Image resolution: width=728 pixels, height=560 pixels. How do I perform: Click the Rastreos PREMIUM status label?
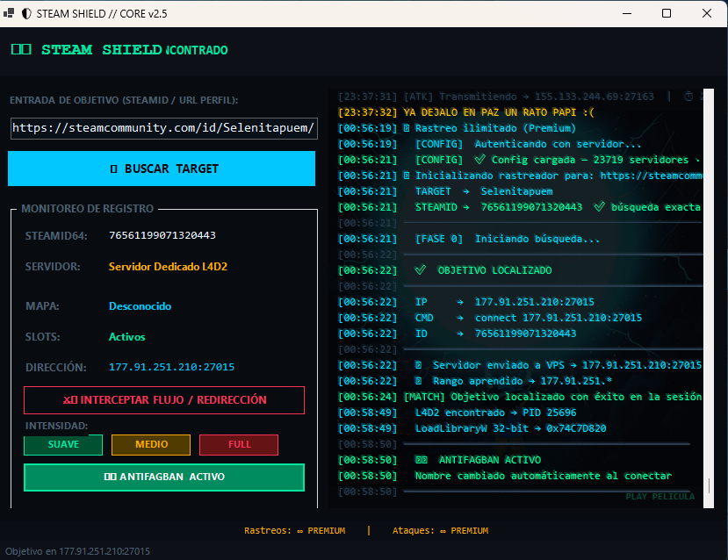(x=295, y=530)
